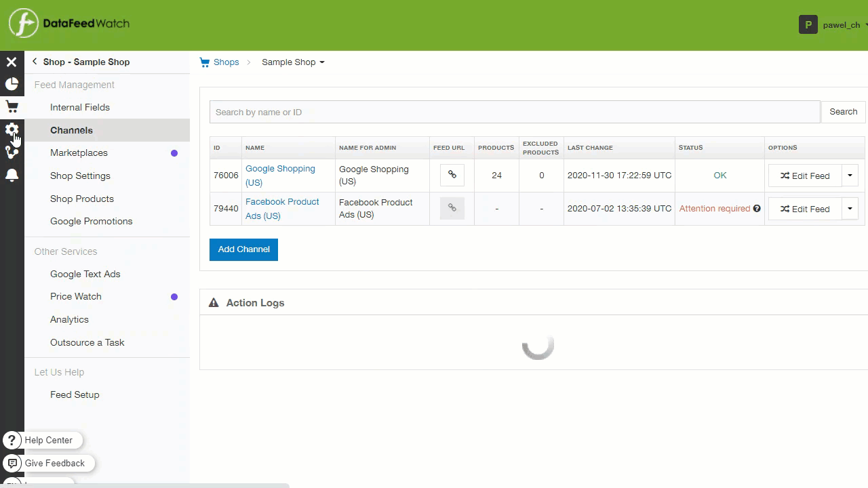The height and width of the screenshot is (488, 868).
Task: Click the purple dot beside Price Watch
Action: [x=174, y=297]
